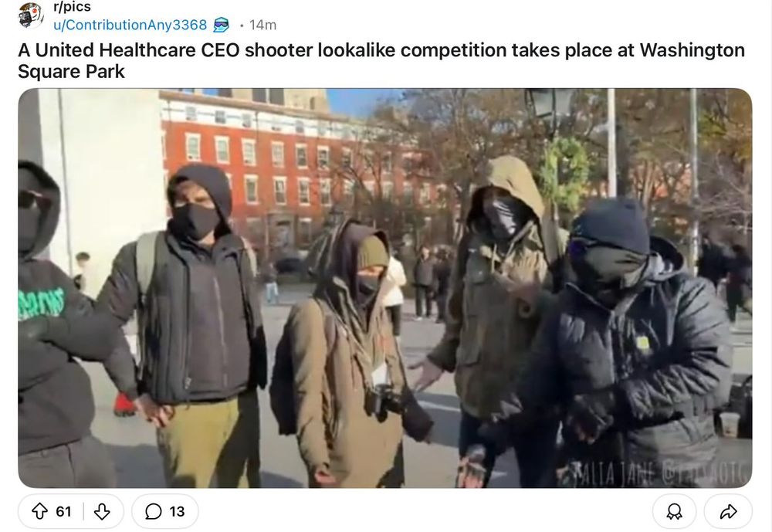Click the user flair badge icon
The height and width of the screenshot is (532, 772).
click(x=221, y=25)
